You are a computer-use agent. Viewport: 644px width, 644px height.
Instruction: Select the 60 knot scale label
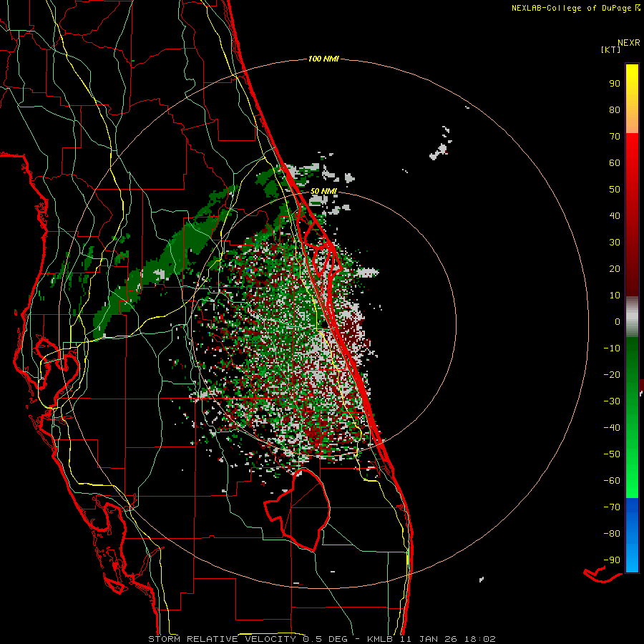[x=615, y=162]
